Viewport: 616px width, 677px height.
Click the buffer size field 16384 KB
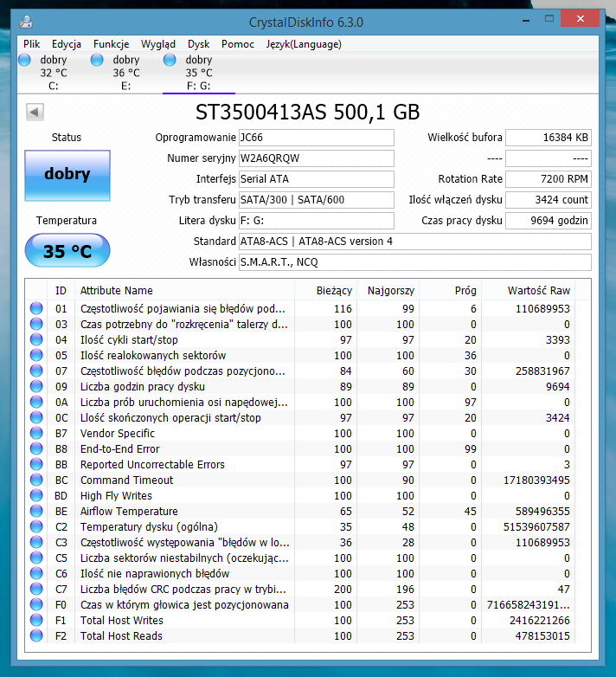549,138
